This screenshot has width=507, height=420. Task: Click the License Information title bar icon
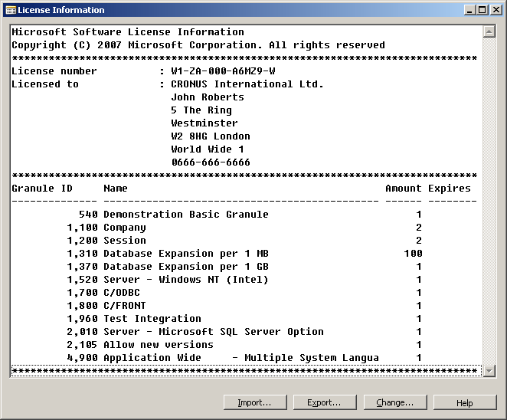[x=11, y=10]
